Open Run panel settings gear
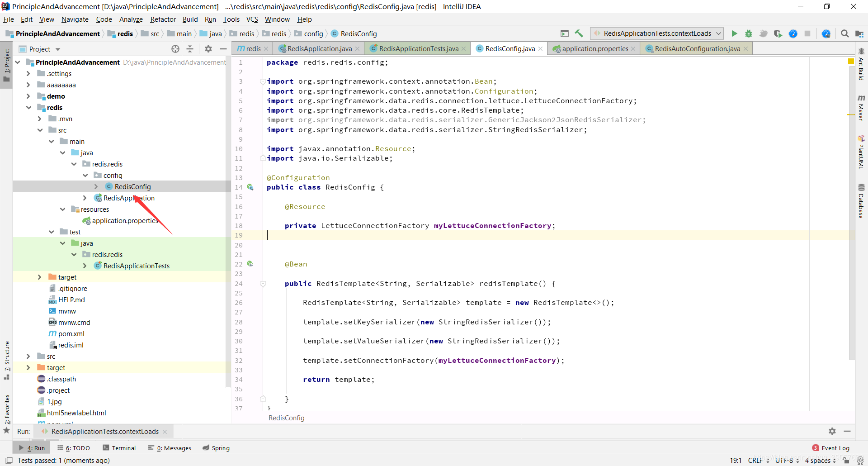 832,431
